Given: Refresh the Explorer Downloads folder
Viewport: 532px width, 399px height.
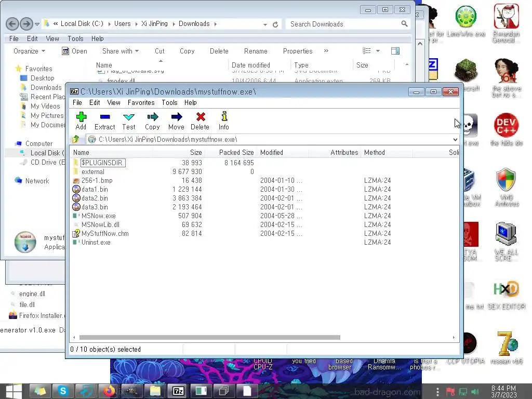Looking at the screenshot, I should click(x=275, y=24).
